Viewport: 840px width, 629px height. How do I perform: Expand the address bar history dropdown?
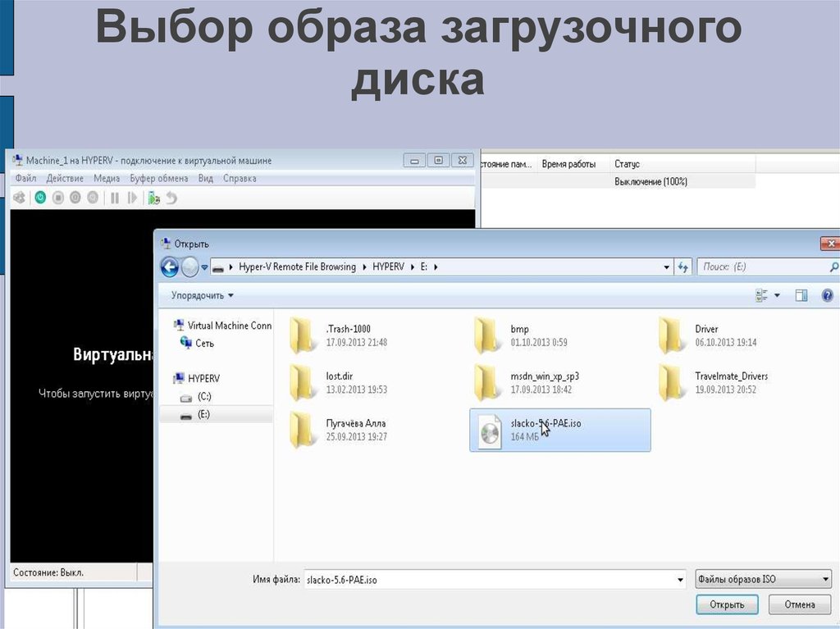point(666,267)
